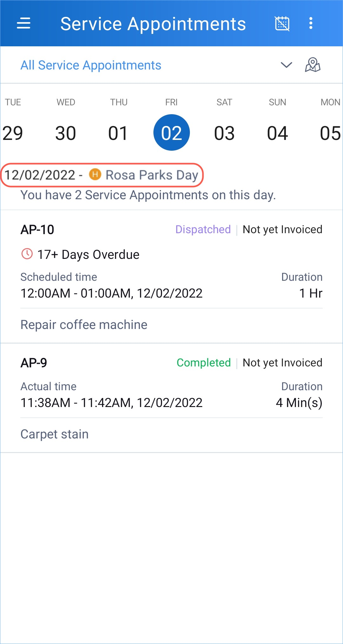Select the highlighted Friday 02 date
This screenshot has height=644, width=343.
171,133
